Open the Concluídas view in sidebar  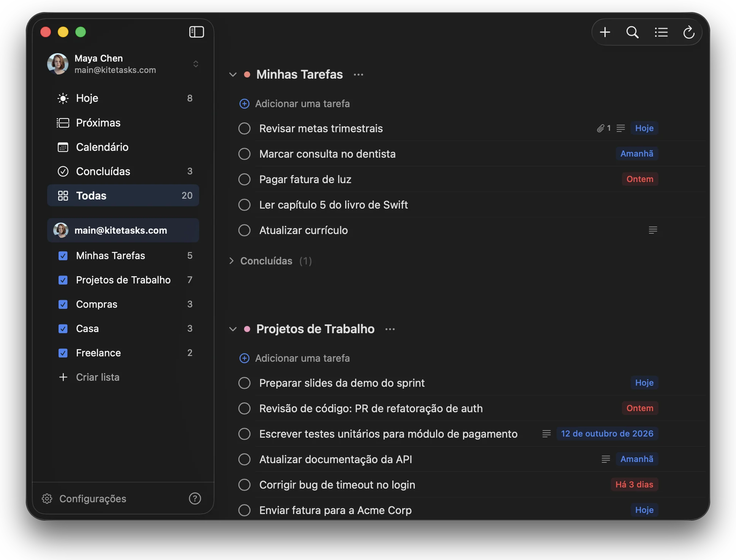tap(123, 171)
